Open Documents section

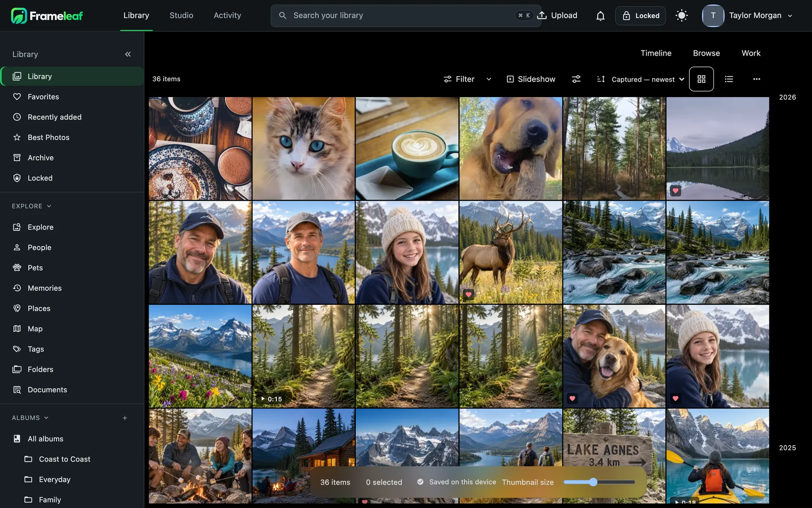coord(72,390)
